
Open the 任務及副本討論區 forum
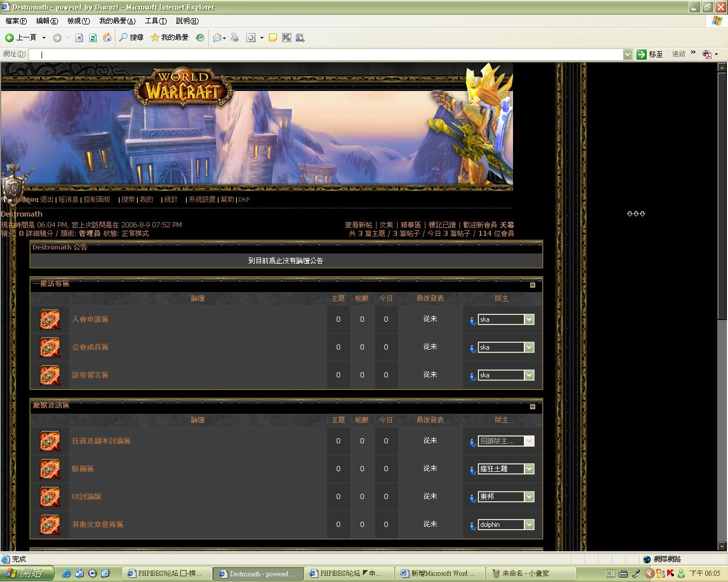click(x=101, y=441)
